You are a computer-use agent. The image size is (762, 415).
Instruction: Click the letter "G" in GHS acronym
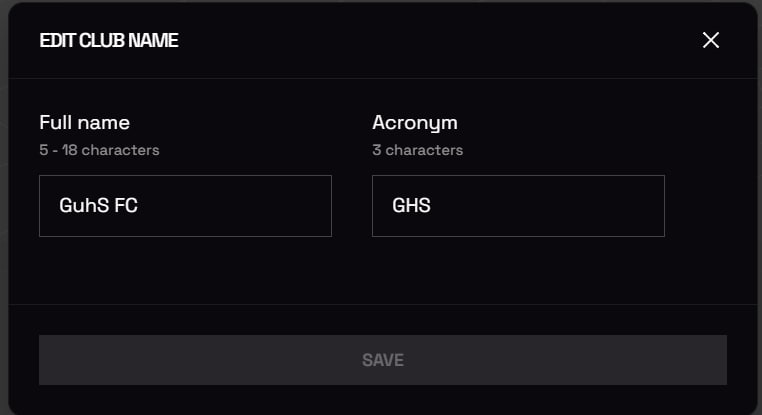[x=399, y=206]
